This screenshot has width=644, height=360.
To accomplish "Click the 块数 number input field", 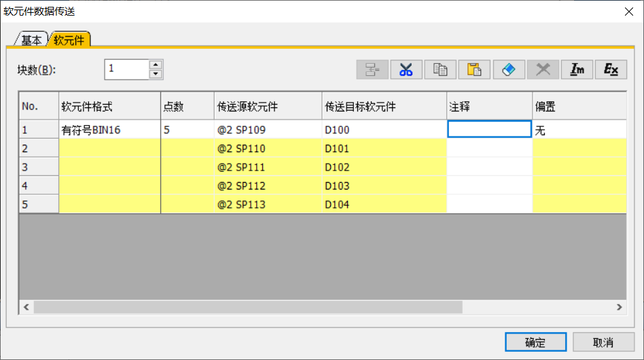I will coord(127,69).
